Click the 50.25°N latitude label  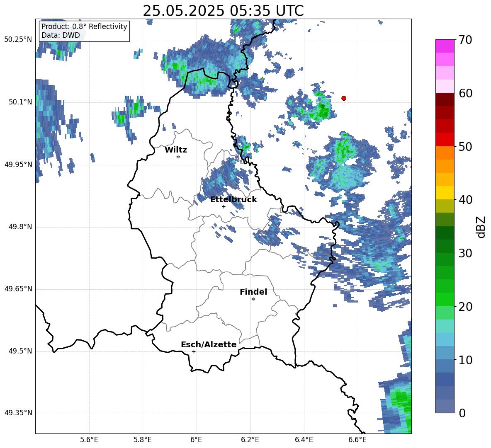[18, 40]
